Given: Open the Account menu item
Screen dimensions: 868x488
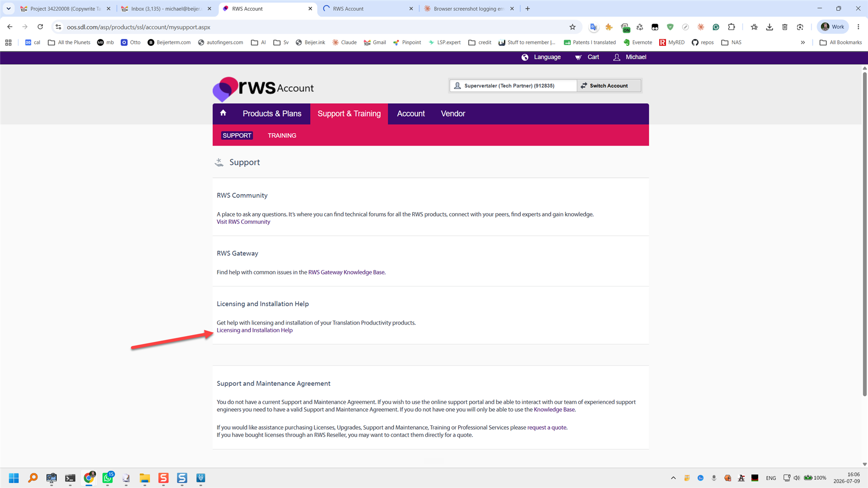Looking at the screenshot, I should (411, 114).
